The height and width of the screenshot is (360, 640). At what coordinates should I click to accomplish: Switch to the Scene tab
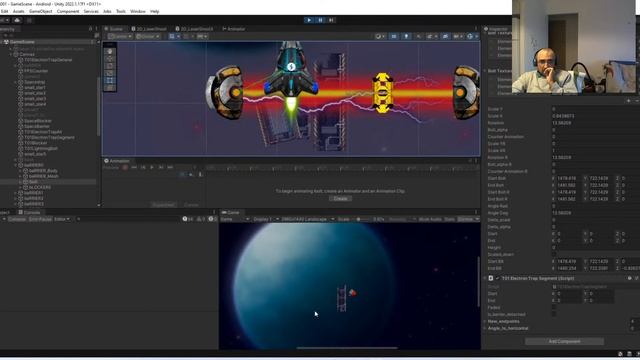click(114, 29)
